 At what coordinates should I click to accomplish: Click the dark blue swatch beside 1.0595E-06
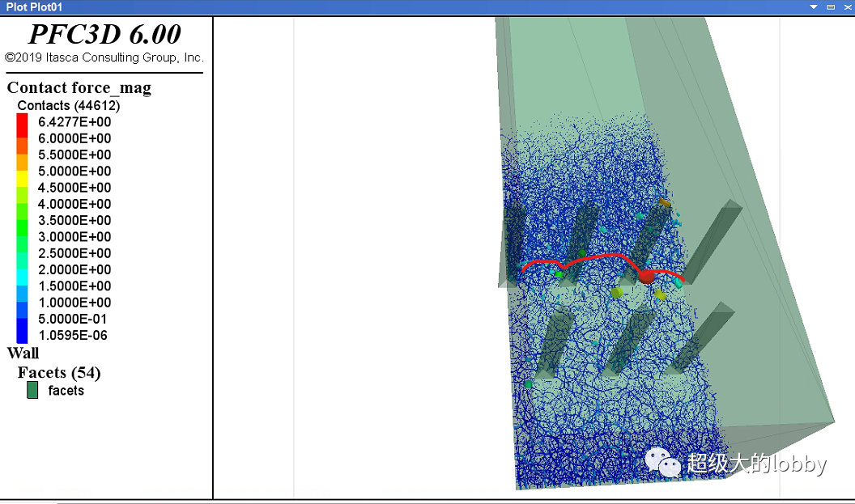22,331
